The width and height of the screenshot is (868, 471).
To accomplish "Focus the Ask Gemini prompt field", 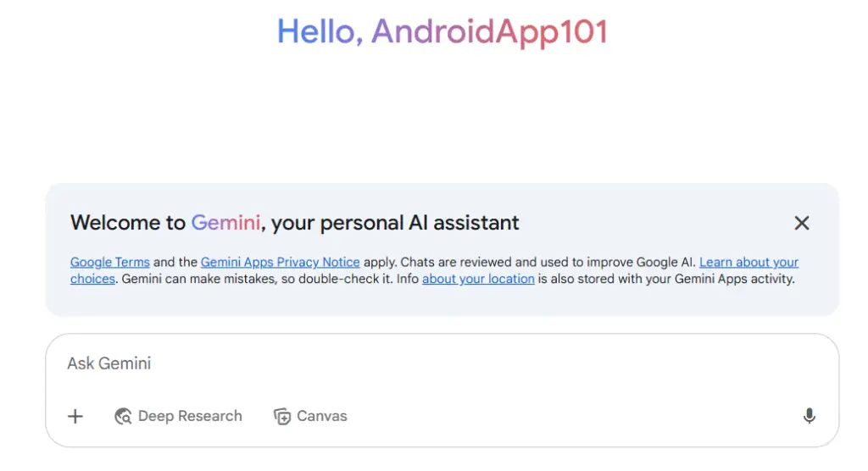I will 442,363.
